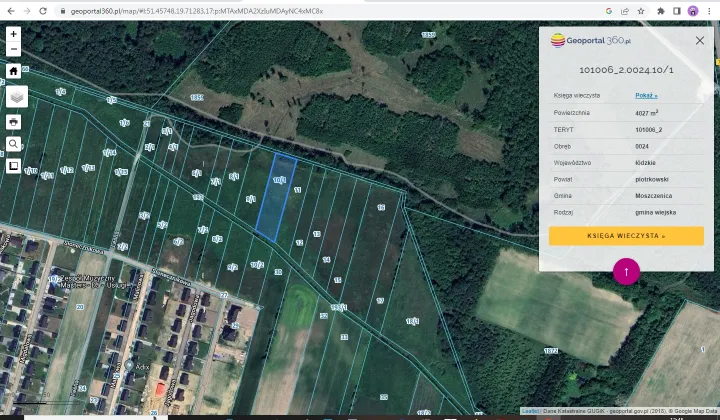Open the Pokaż land register link
This screenshot has height=420, width=720.
coord(646,95)
